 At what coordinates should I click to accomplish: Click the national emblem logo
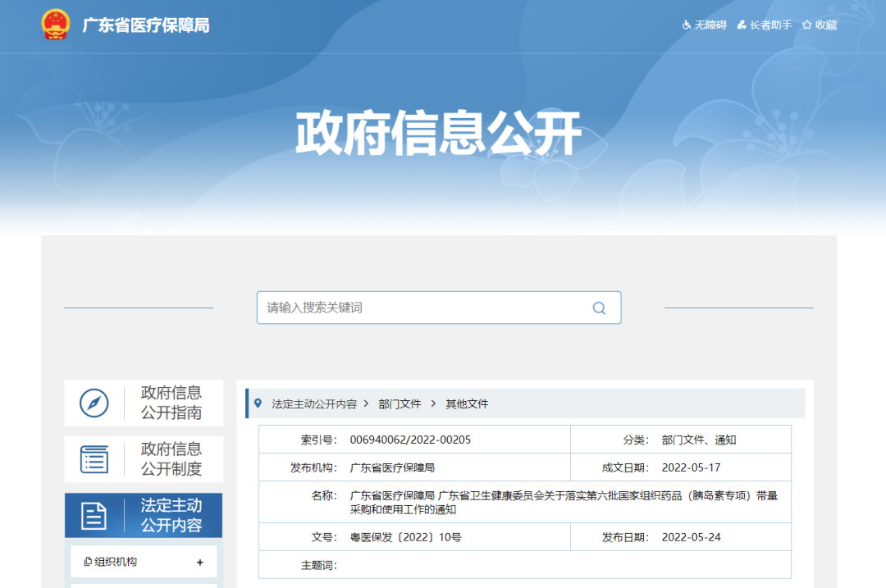pyautogui.click(x=56, y=25)
